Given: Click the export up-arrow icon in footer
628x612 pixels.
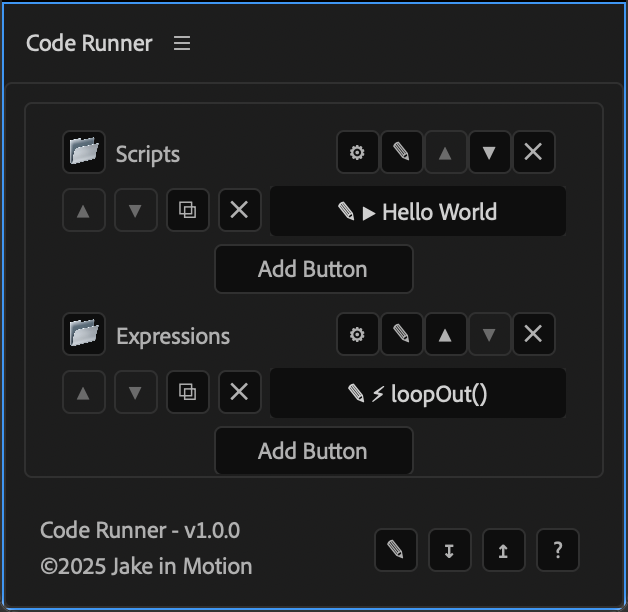Looking at the screenshot, I should pyautogui.click(x=503, y=550).
